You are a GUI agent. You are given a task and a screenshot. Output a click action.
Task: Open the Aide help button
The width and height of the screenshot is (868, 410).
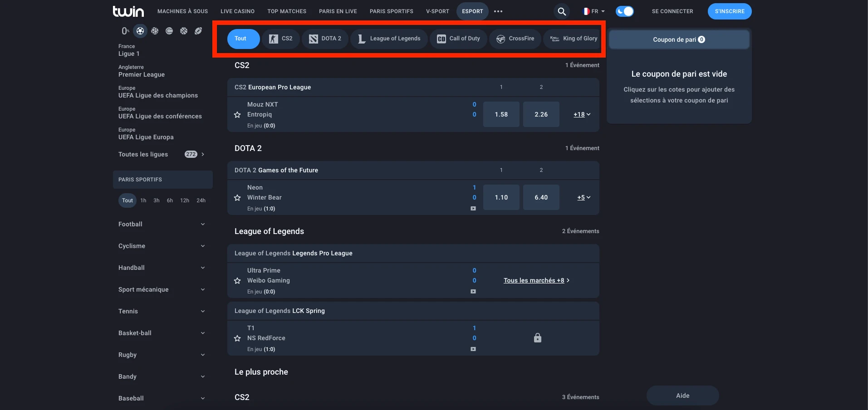(x=683, y=395)
